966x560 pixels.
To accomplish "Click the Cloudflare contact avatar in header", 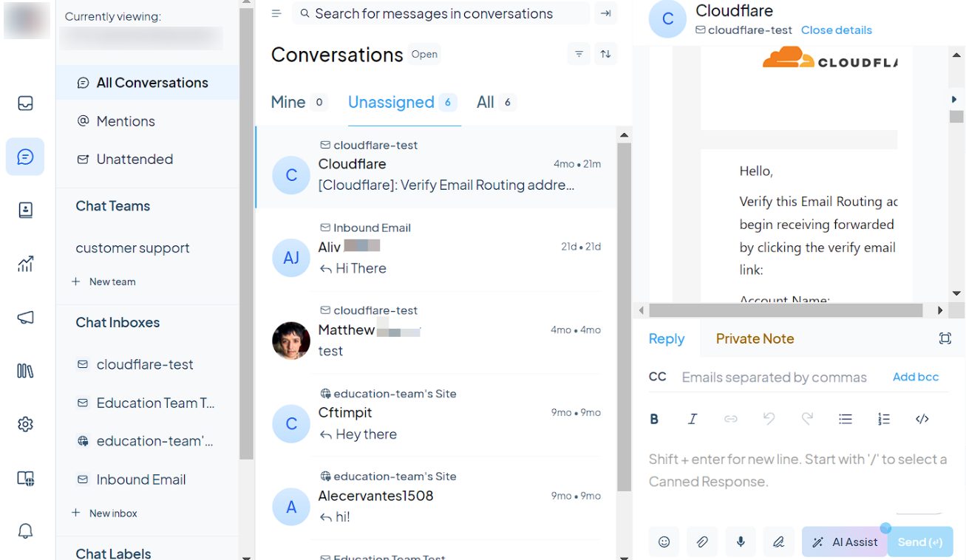I will 667,19.
